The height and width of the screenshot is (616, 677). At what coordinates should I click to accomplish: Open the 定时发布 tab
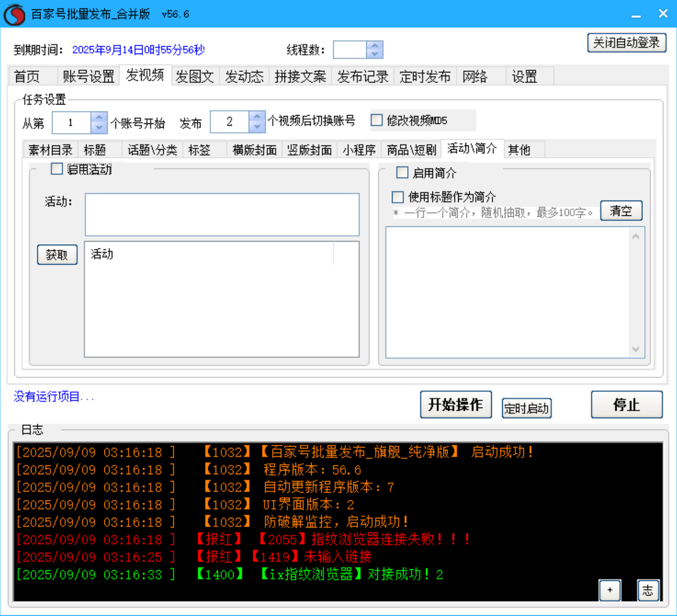click(x=425, y=76)
